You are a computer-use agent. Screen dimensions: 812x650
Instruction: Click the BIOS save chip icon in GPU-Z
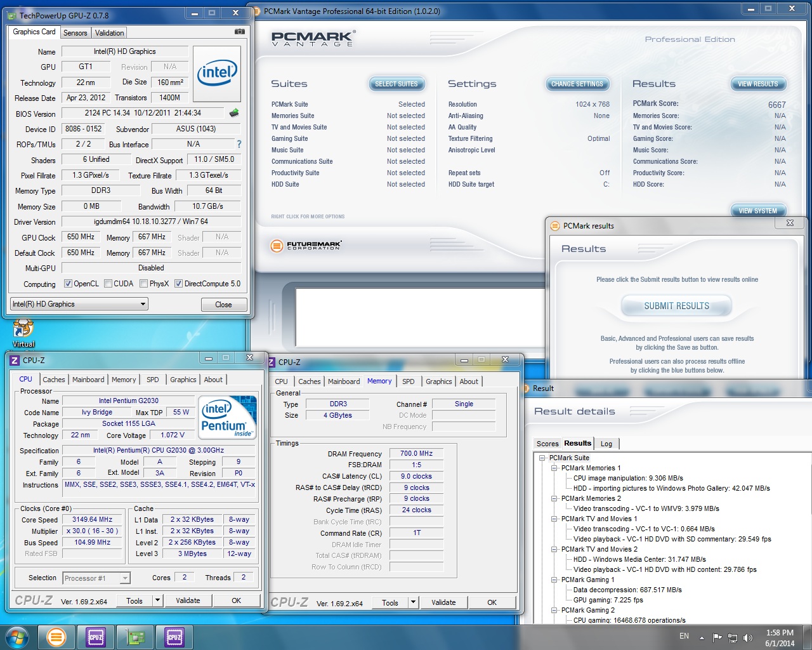point(234,113)
